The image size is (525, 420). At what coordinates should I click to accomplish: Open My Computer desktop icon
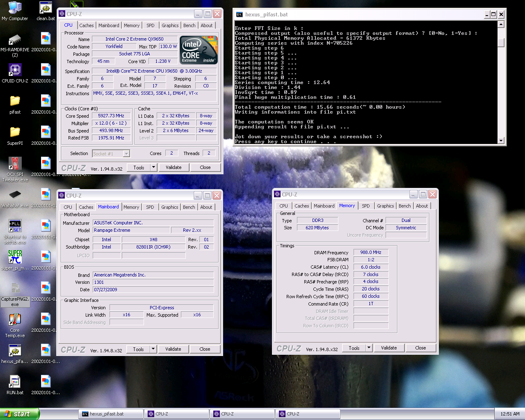15,11
